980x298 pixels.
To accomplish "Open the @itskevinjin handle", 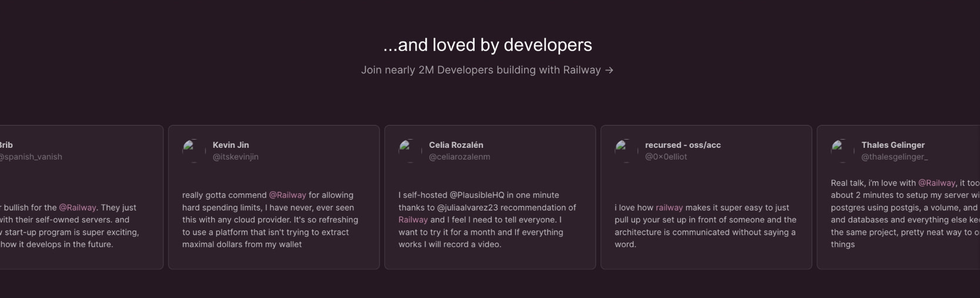I will [236, 157].
